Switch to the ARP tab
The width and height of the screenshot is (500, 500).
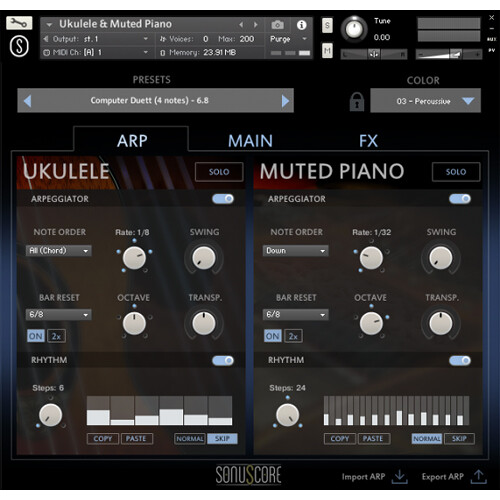point(132,141)
